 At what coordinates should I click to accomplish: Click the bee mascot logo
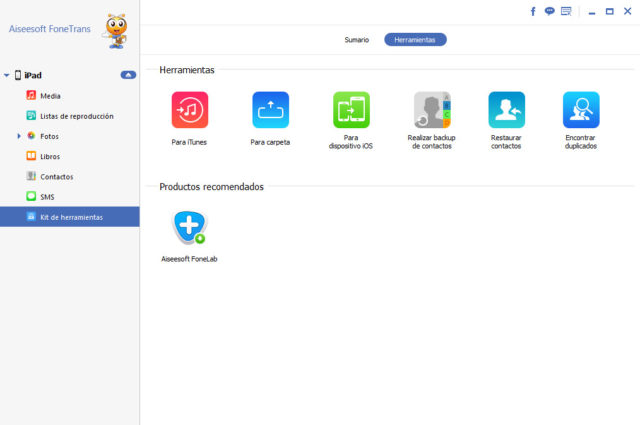tap(116, 31)
